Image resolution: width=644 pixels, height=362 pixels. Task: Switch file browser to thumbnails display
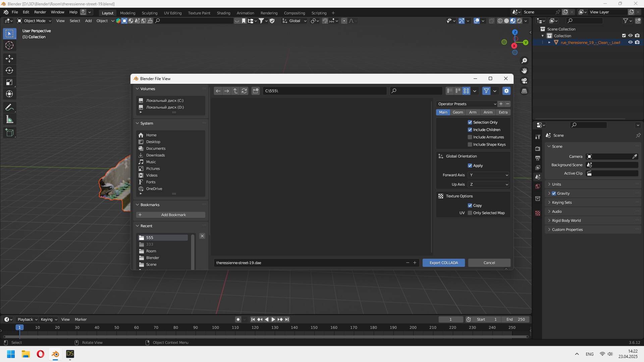click(466, 91)
